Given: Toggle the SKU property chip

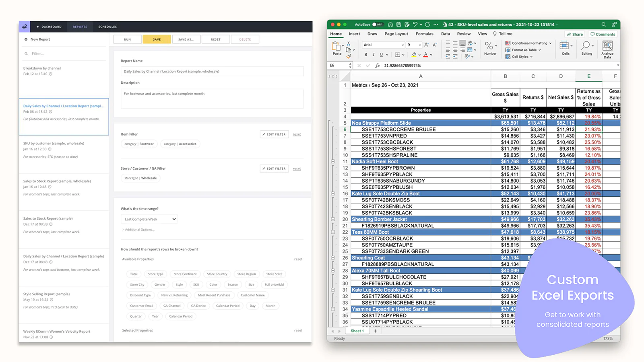Looking at the screenshot, I should (x=196, y=284).
